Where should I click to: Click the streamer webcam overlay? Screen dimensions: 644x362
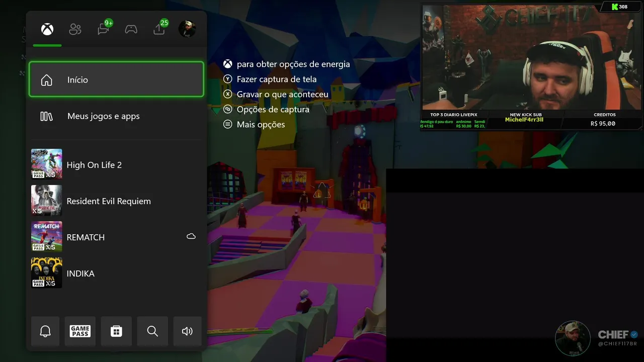pyautogui.click(x=532, y=57)
